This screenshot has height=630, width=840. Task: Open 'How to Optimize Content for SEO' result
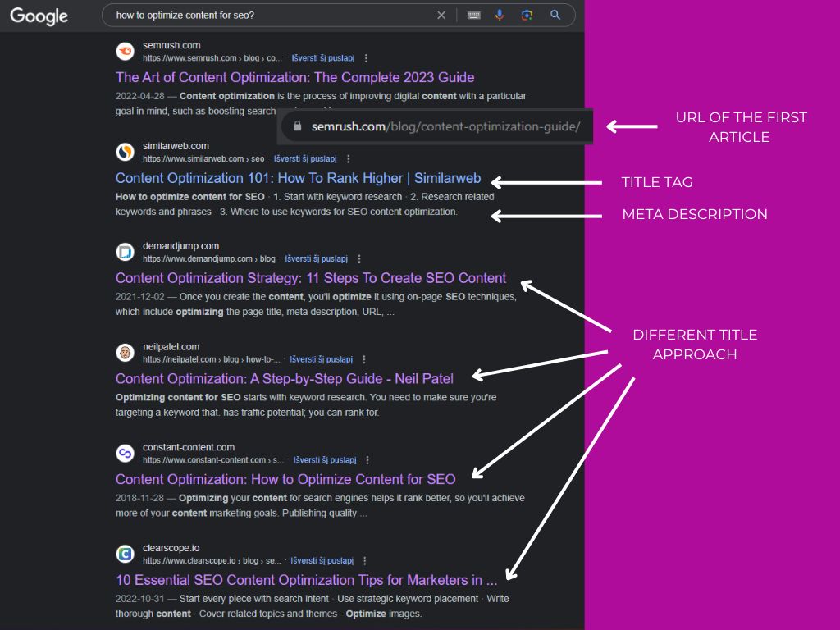(285, 479)
